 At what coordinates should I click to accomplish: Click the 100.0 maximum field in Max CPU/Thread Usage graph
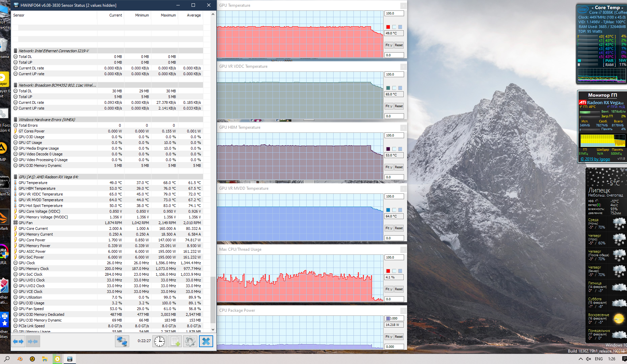[x=394, y=257]
